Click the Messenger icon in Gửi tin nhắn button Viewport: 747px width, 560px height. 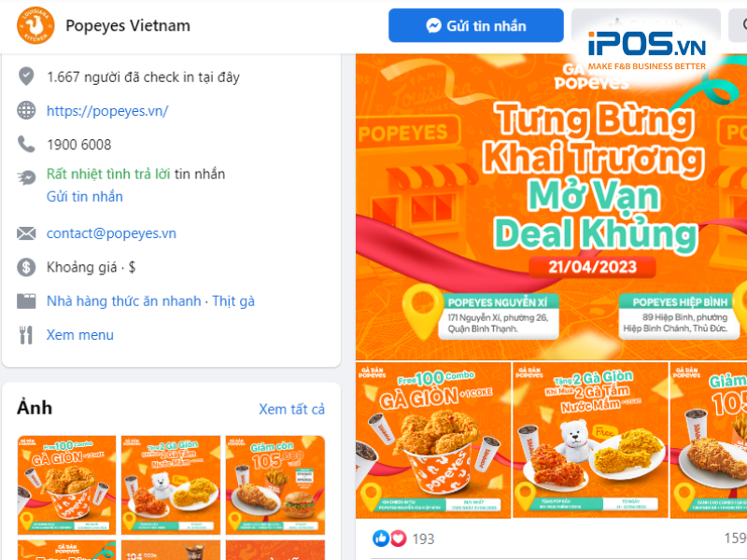coord(433,26)
